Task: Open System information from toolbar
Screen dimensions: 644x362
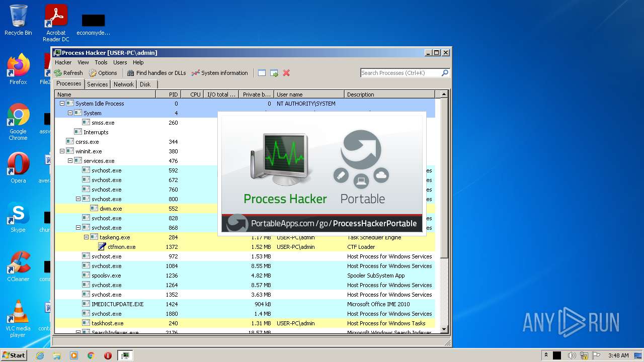Action: tap(220, 73)
